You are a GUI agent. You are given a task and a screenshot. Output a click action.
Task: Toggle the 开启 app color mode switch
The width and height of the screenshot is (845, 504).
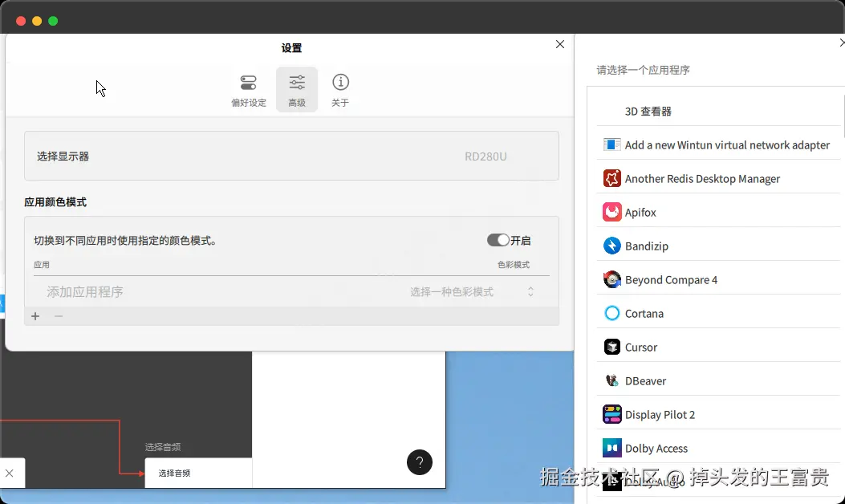pyautogui.click(x=498, y=240)
